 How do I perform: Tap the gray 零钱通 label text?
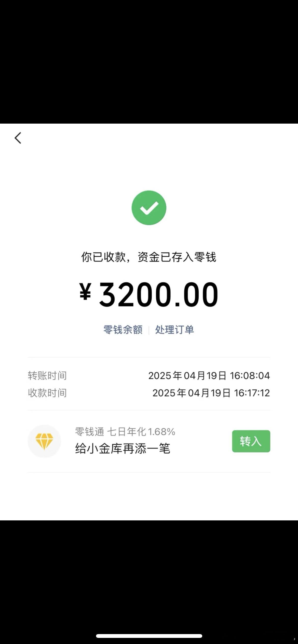pos(90,432)
